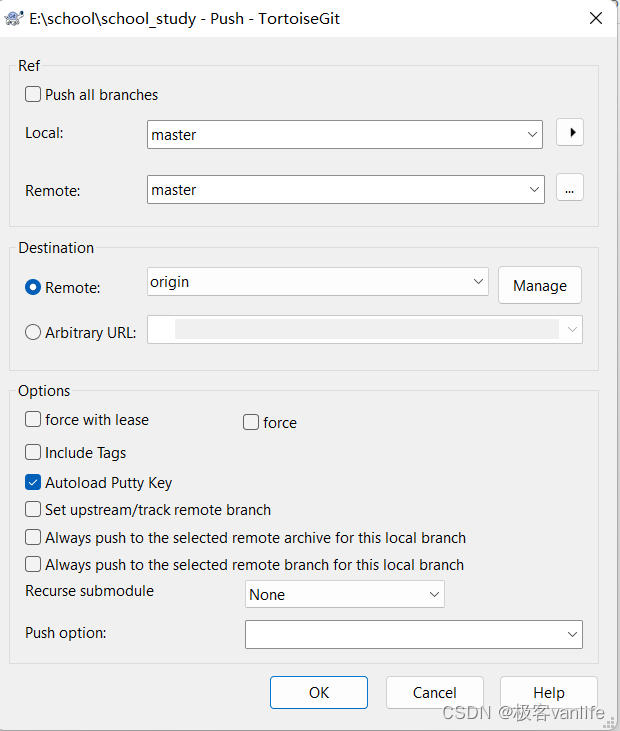The image size is (620, 731).
Task: Open the Recurse submodule None dropdown
Action: click(345, 594)
